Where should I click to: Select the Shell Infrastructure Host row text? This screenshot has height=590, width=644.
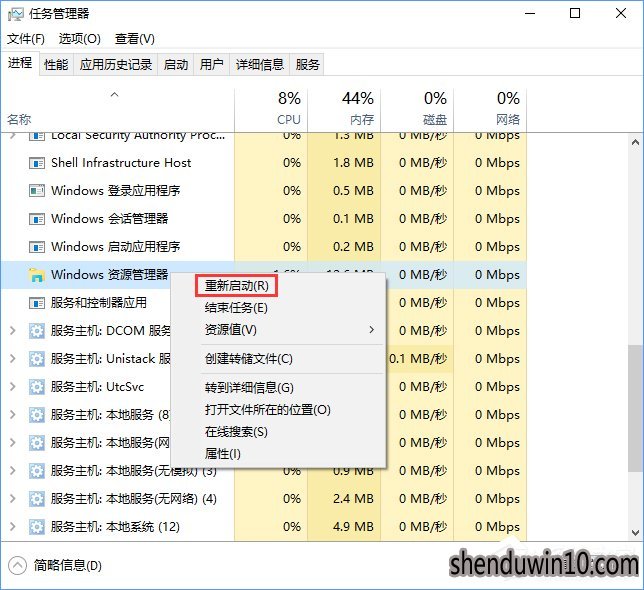pos(121,163)
